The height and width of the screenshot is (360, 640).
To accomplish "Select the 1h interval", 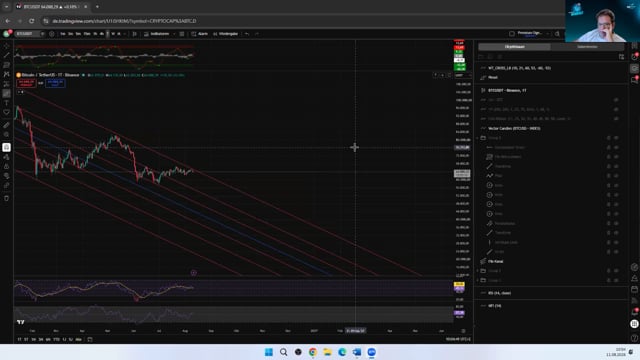I will click(95, 34).
